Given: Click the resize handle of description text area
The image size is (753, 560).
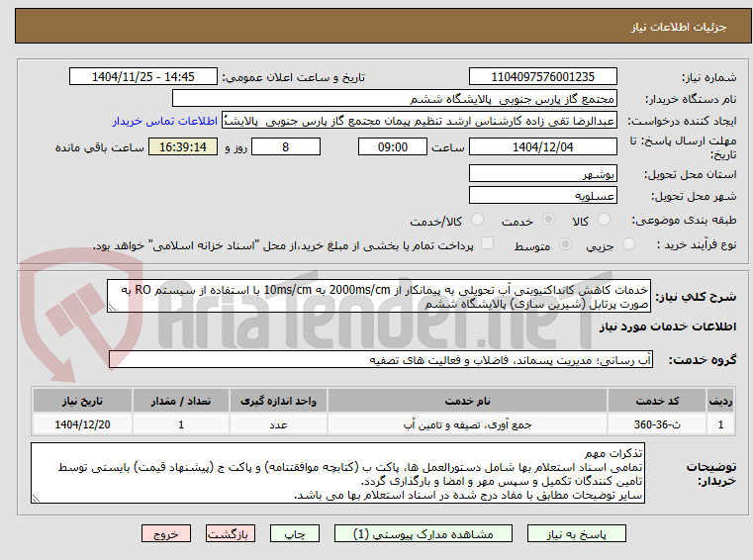Looking at the screenshot, I should coord(112,308).
